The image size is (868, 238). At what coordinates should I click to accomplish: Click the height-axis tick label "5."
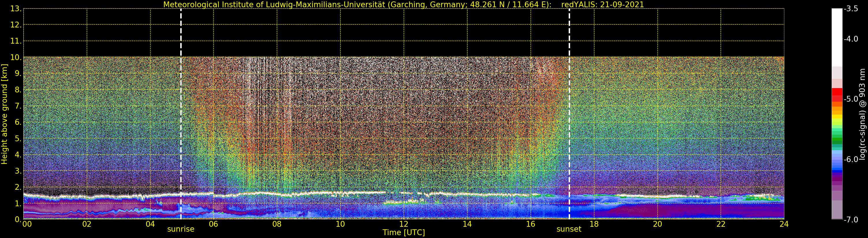click(18, 139)
